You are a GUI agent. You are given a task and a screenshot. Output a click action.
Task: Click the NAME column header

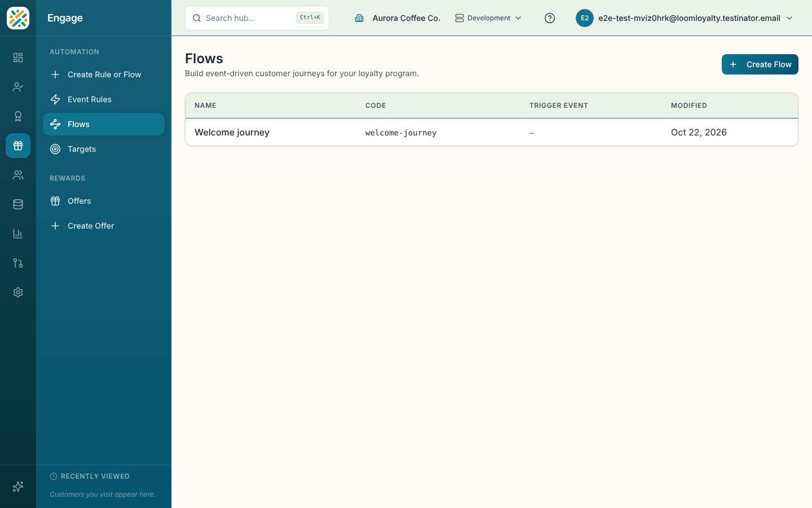click(x=205, y=106)
